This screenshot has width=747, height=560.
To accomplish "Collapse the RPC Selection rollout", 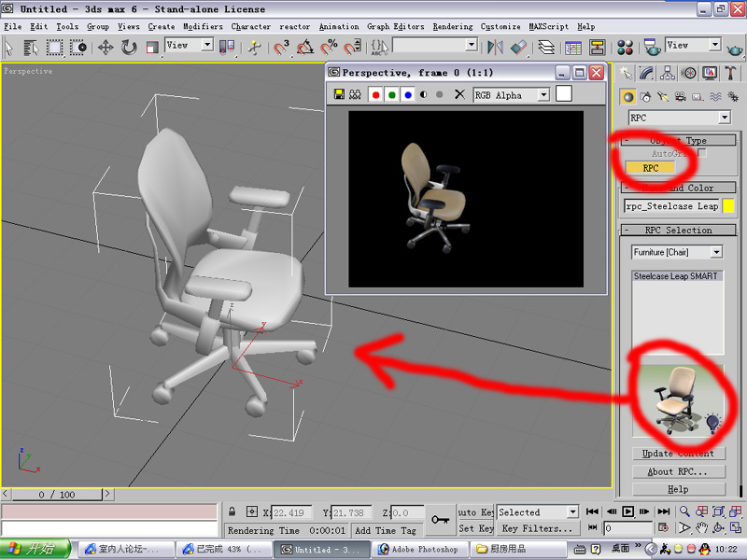I will (679, 230).
